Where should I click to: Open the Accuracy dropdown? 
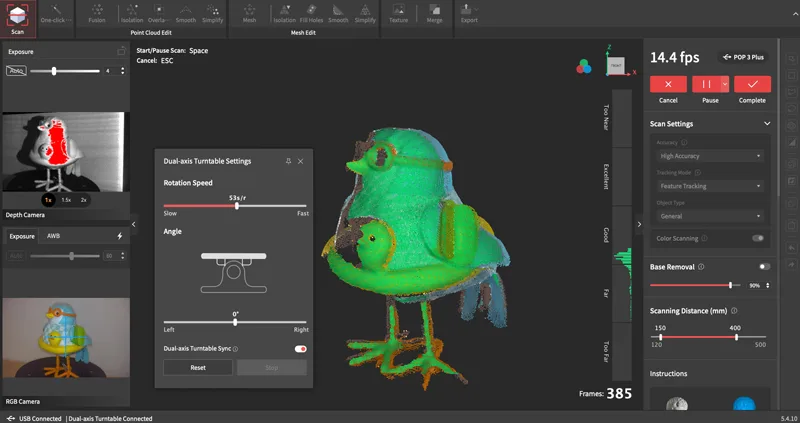709,156
